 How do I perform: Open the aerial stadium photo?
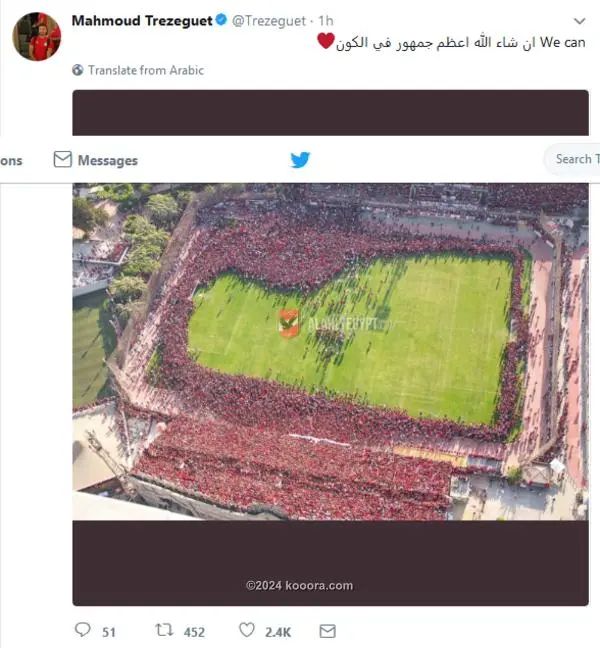331,351
